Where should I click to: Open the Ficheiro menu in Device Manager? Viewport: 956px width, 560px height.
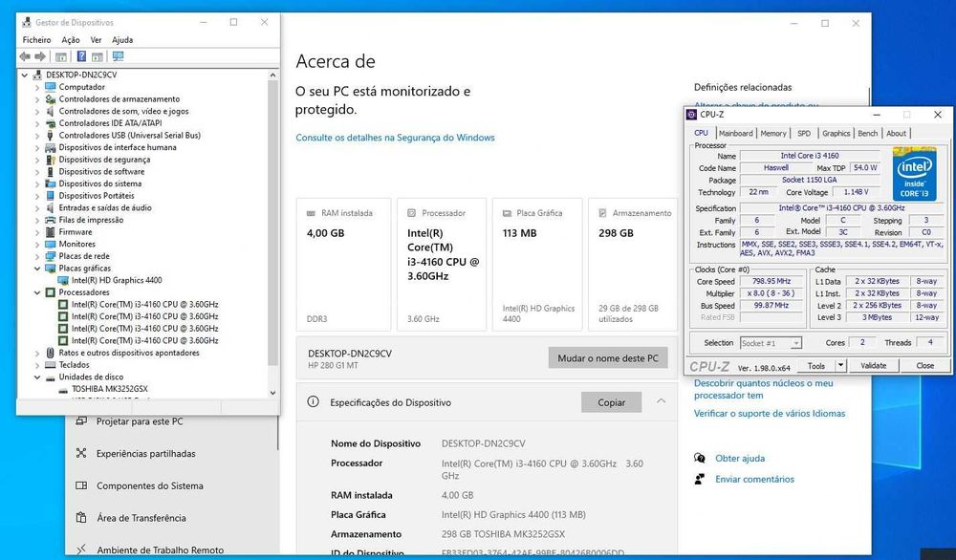36,39
